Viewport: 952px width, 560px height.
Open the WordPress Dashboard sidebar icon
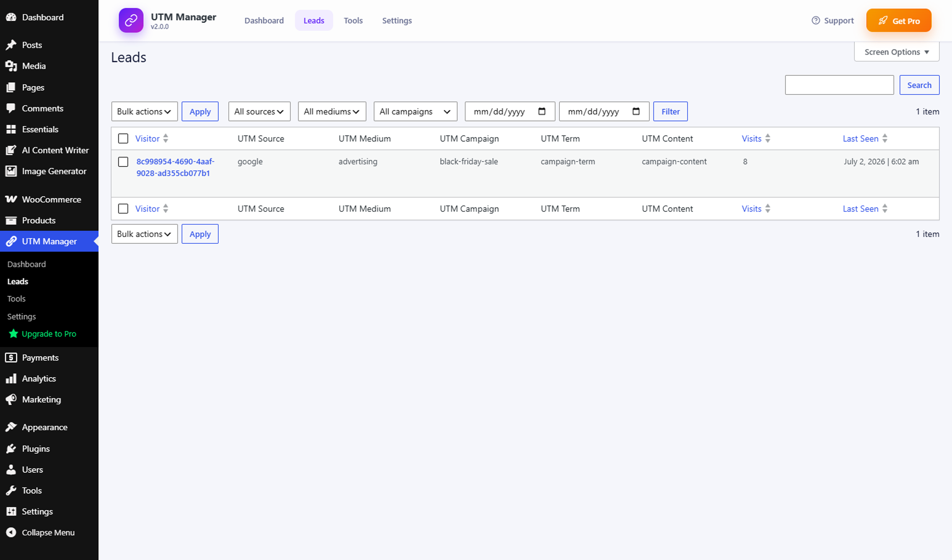point(11,17)
